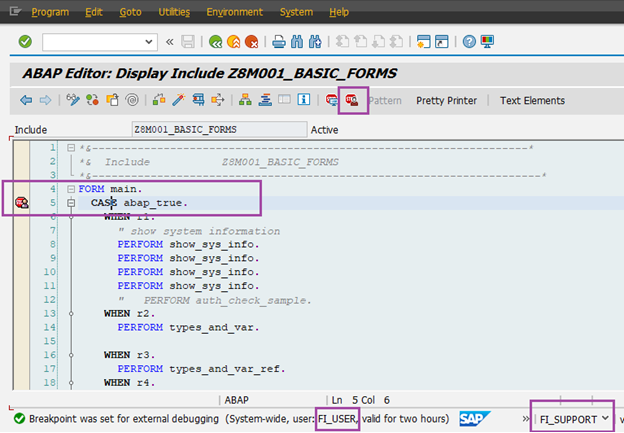The width and height of the screenshot is (624, 433).
Task: Click the red Cancel icon
Action: coord(252,41)
